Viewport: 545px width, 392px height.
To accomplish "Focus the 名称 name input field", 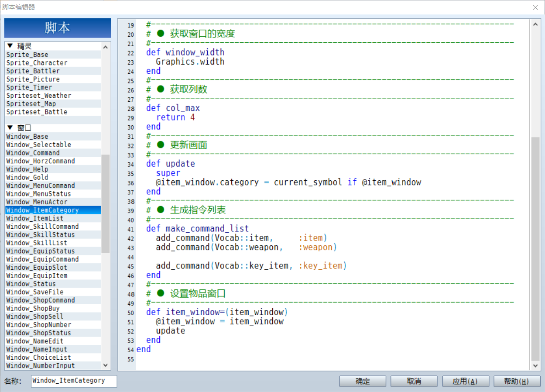I will coord(74,381).
